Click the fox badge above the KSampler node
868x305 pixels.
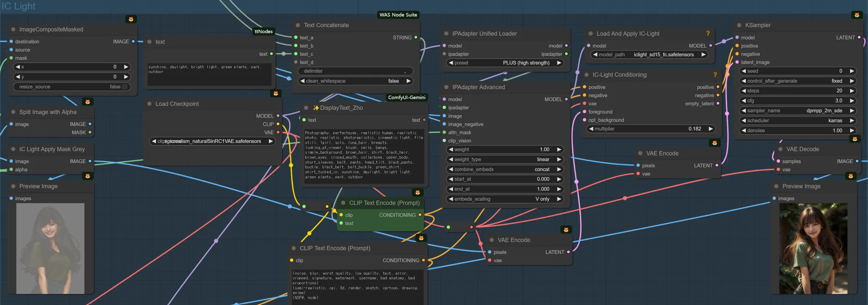pos(857,15)
